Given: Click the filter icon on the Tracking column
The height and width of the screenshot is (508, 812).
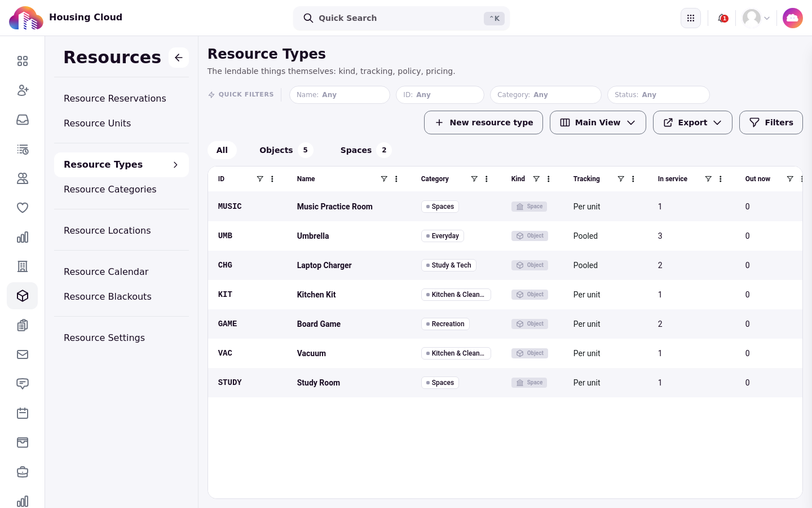Looking at the screenshot, I should pyautogui.click(x=621, y=179).
